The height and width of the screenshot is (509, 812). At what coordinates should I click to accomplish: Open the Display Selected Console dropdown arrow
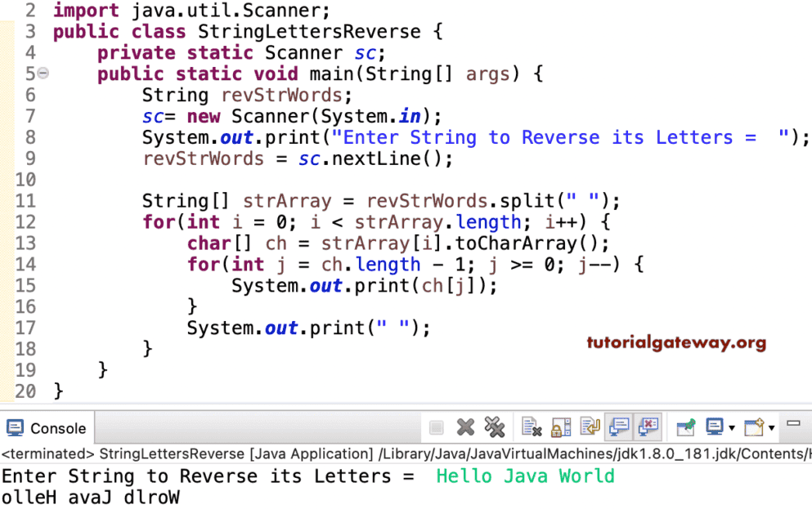click(x=732, y=427)
